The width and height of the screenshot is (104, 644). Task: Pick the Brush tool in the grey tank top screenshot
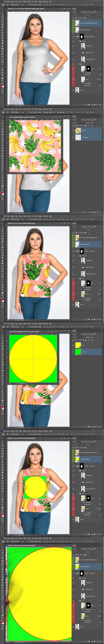tap(2, 30)
